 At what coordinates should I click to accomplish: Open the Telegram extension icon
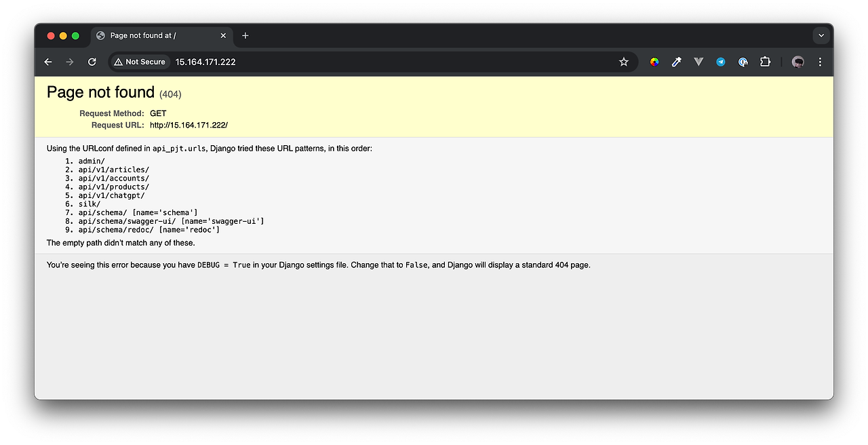point(721,62)
